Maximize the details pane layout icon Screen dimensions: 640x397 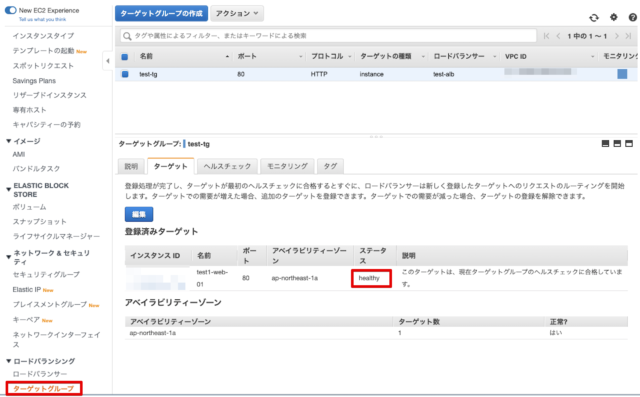tap(629, 144)
